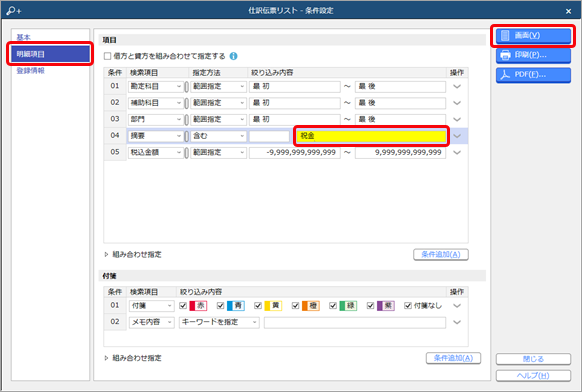The image size is (582, 392).
Task: Open the メモ内容 search item dropdown
Action: click(152, 322)
